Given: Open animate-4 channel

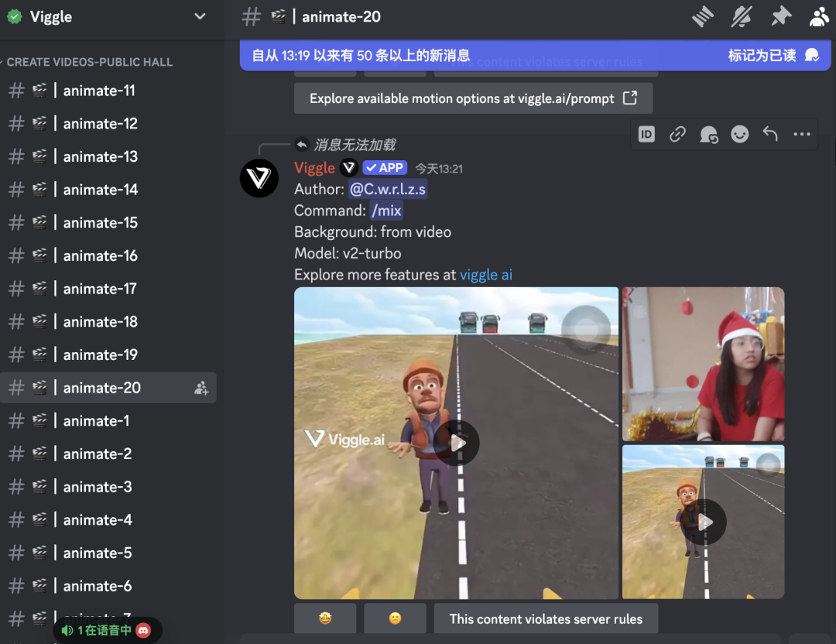Looking at the screenshot, I should [x=108, y=520].
